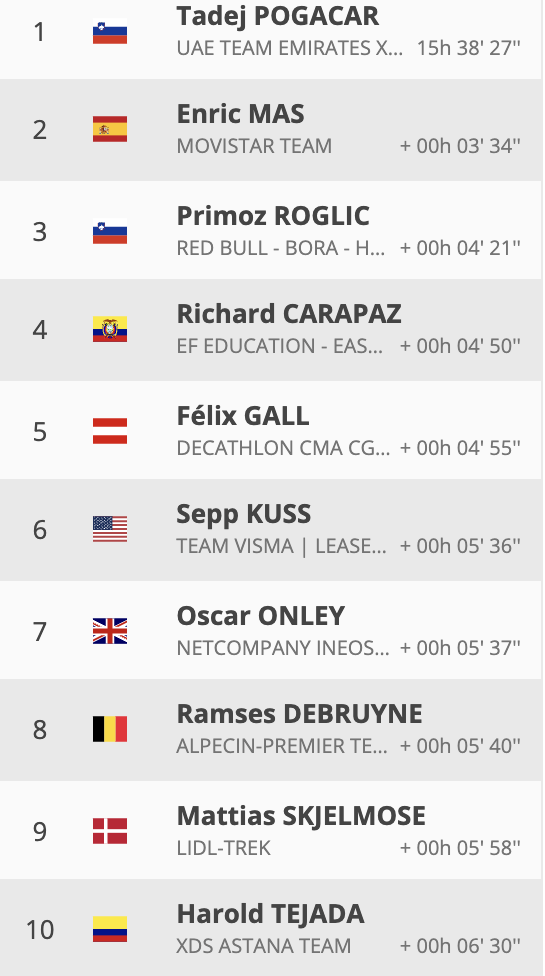Select rider name Mattias SKJELMOSE

pyautogui.click(x=301, y=816)
